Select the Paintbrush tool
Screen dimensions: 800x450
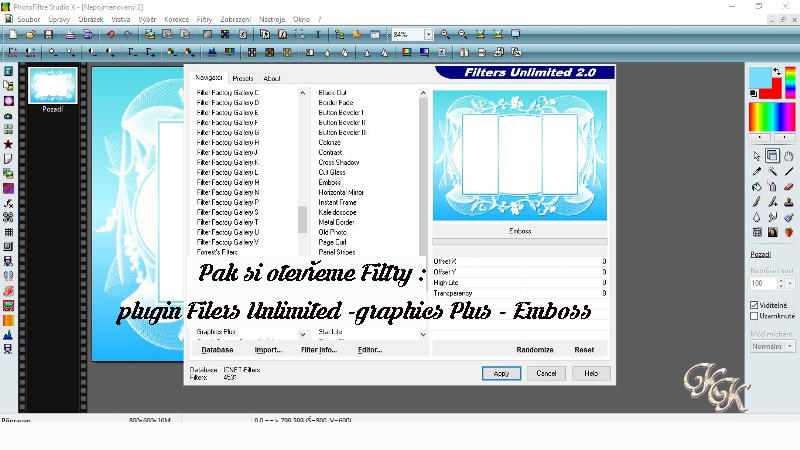[x=757, y=202]
